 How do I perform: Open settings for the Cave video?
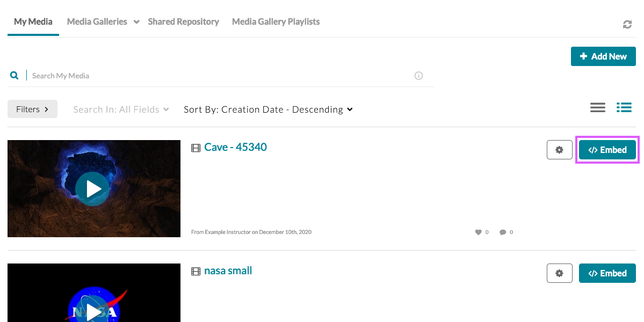tap(559, 150)
